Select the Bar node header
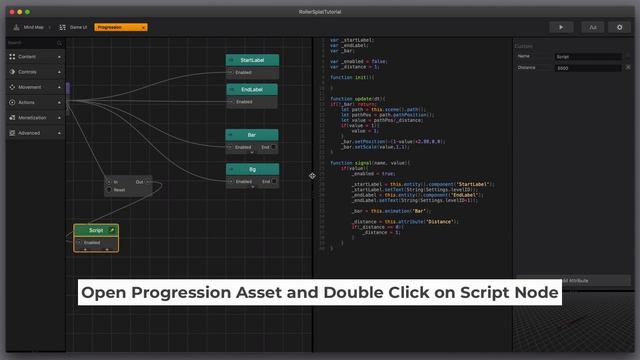Viewport: 640px width, 360px height. (252, 135)
